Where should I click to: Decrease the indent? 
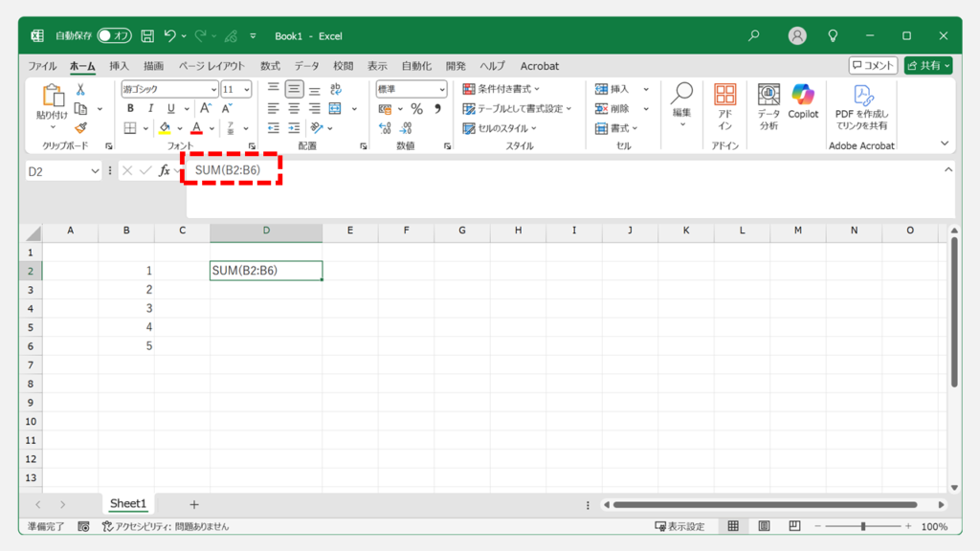[x=273, y=128]
